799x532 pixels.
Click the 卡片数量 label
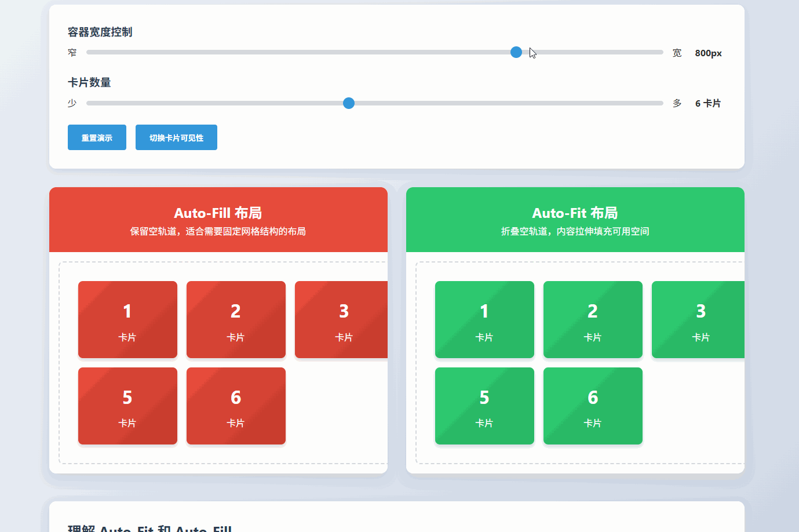89,82
